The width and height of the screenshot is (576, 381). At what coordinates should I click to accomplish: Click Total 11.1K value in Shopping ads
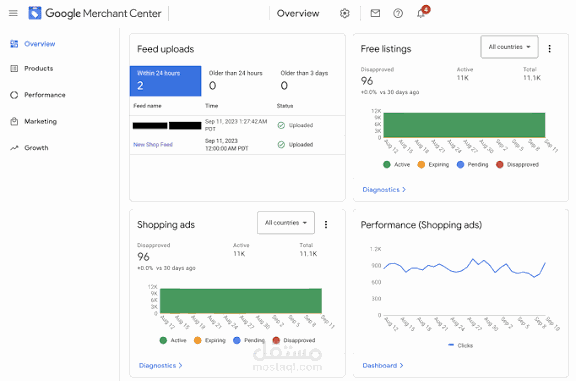pos(308,254)
